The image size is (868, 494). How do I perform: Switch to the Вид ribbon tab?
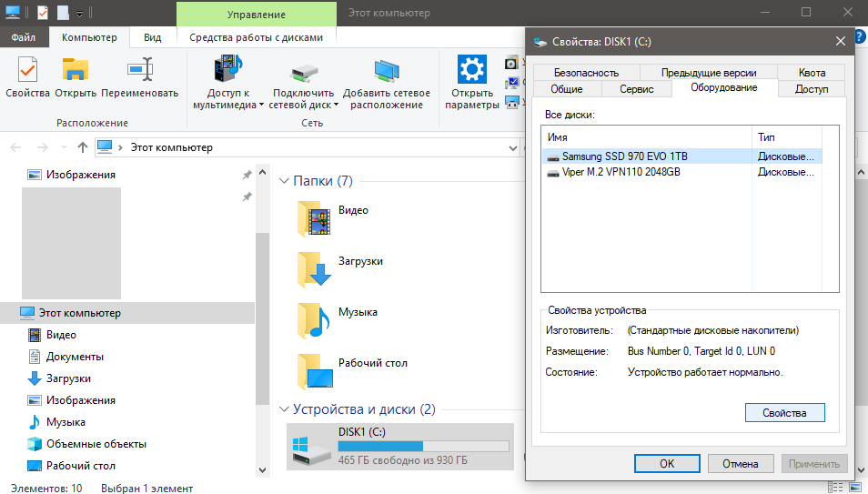click(152, 37)
